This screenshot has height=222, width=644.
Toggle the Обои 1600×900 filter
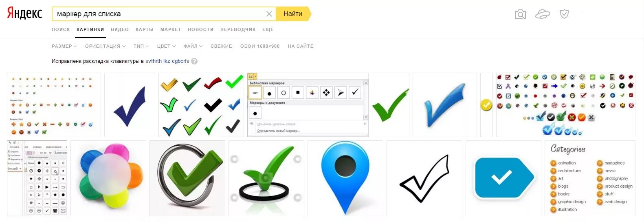coord(260,46)
